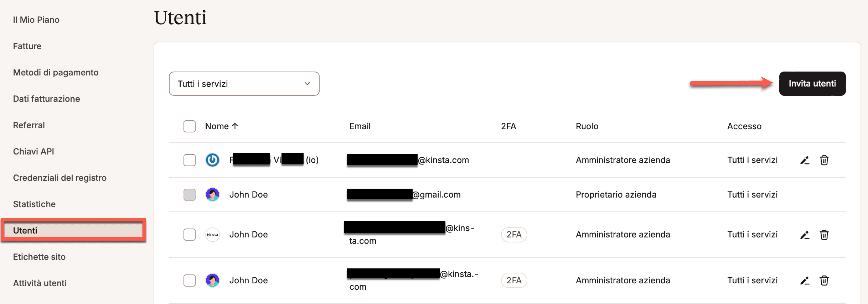Click edit pencil on the last John Doe row
The width and height of the screenshot is (868, 304).
[x=805, y=281]
